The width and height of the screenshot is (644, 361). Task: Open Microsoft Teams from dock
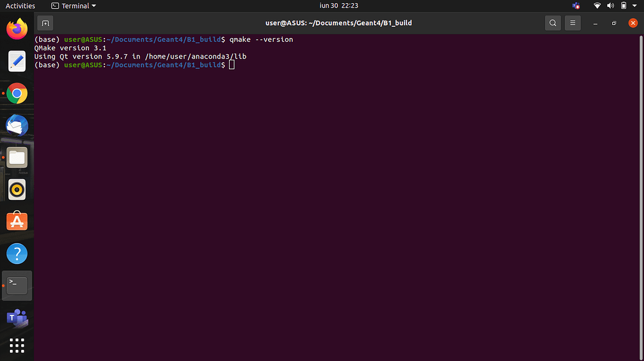17,318
